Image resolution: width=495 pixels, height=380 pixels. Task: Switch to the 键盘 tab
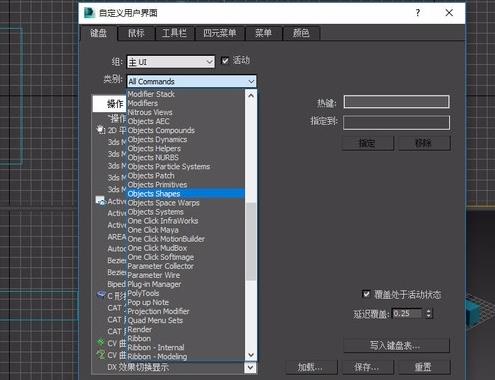pyautogui.click(x=98, y=33)
